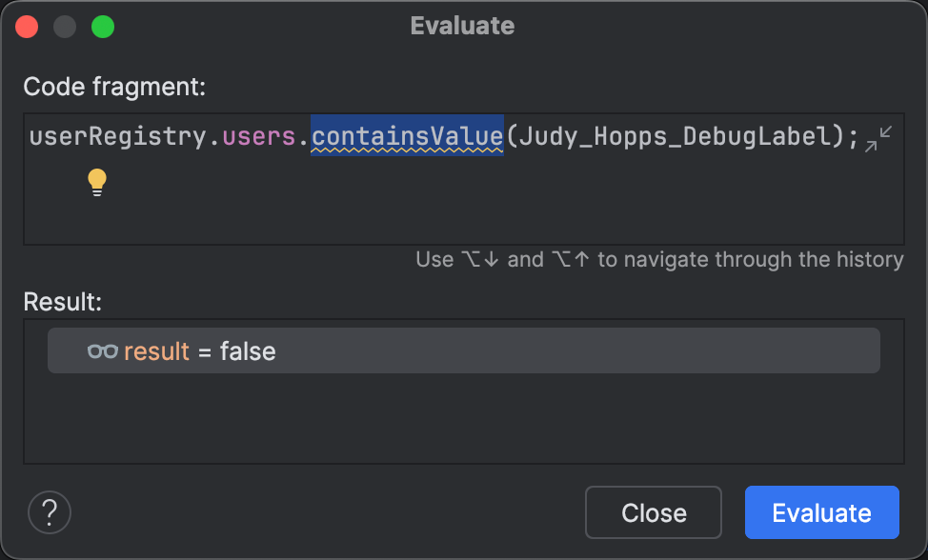Click the green zoom traffic light
The image size is (928, 560).
103,27
